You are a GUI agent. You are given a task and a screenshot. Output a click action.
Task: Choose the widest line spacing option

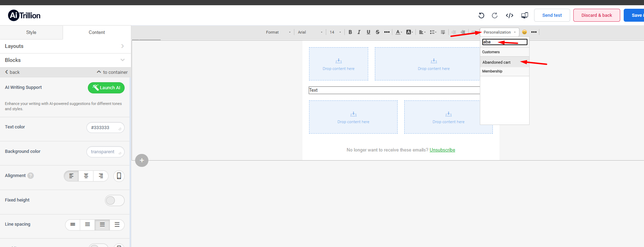pos(117,225)
